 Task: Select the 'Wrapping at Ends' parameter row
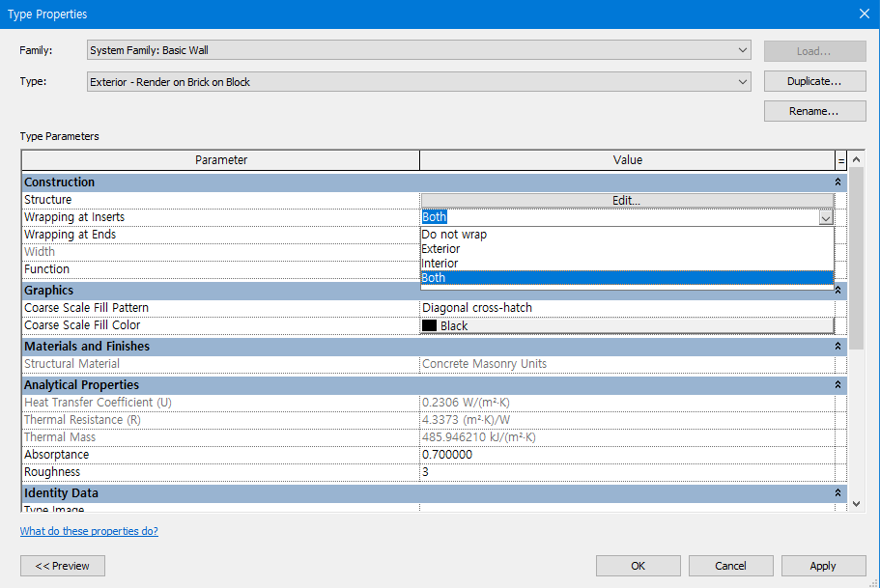pyautogui.click(x=220, y=235)
